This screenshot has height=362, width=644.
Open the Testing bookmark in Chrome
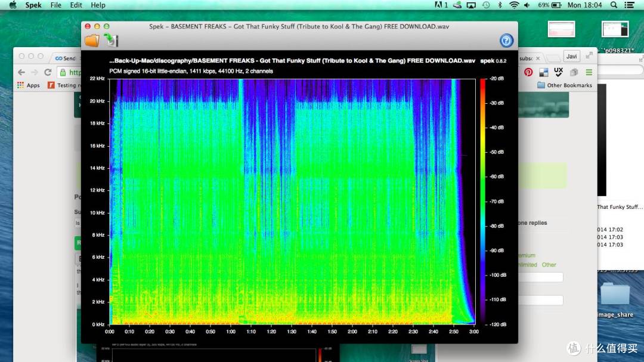(64, 85)
